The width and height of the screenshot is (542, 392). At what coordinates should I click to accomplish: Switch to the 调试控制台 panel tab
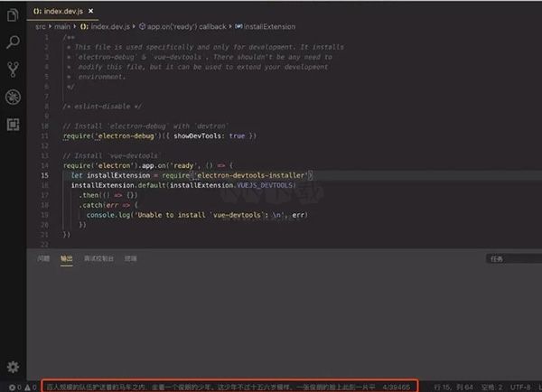98,258
